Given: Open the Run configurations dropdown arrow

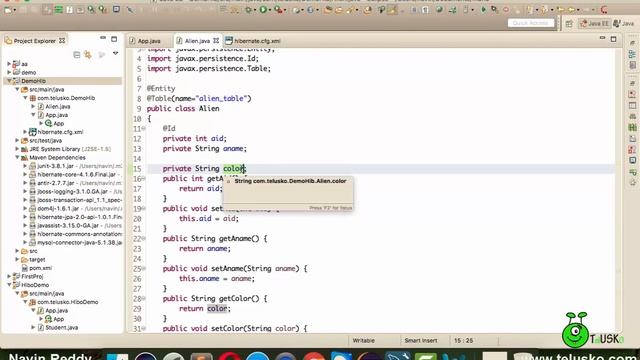Looking at the screenshot, I should 270,10.
